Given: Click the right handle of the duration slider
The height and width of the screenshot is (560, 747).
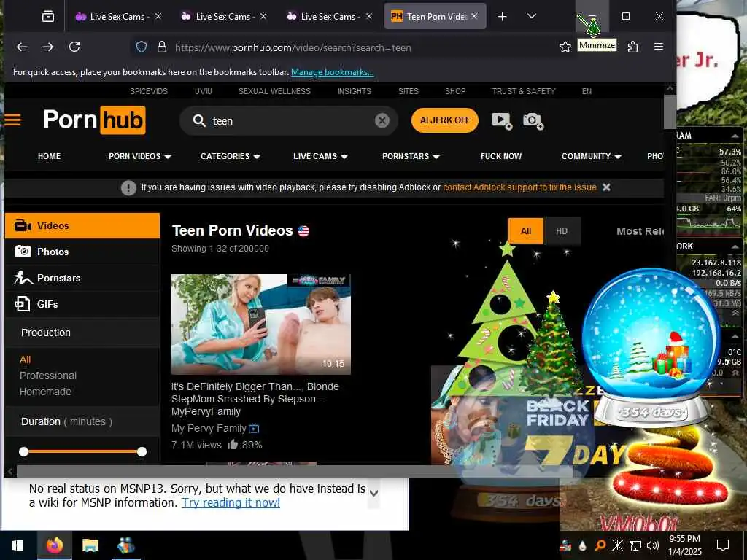Looking at the screenshot, I should [x=142, y=452].
